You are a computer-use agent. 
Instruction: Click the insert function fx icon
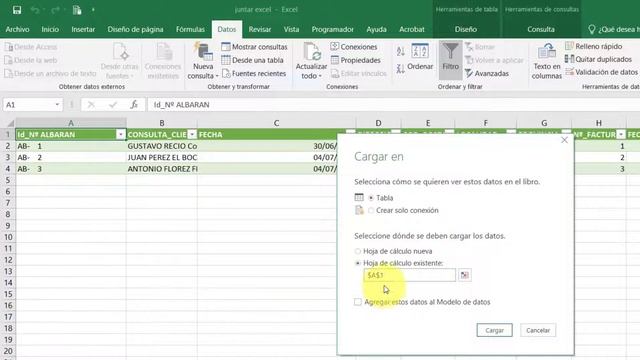click(x=134, y=105)
